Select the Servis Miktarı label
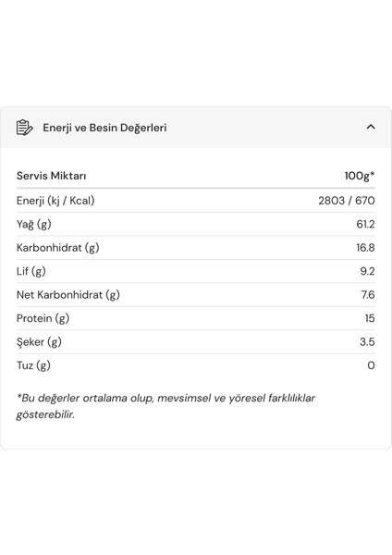This screenshot has width=392, height=555. (x=51, y=176)
